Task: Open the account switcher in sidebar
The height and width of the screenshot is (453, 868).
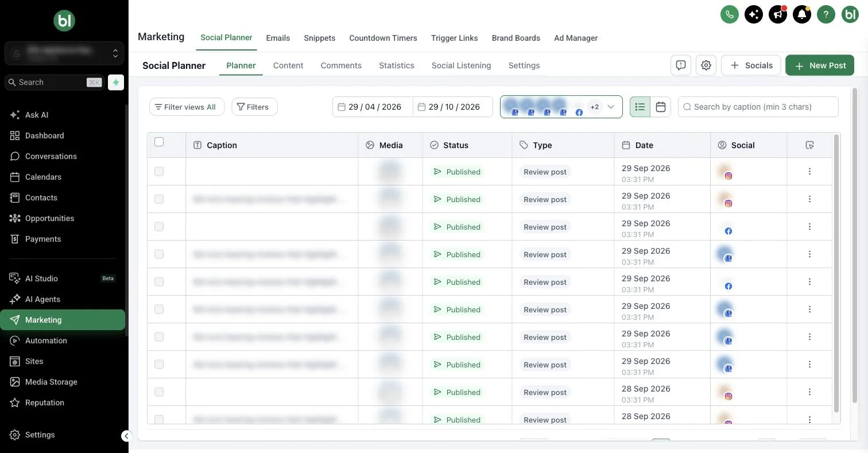Action: (64, 53)
